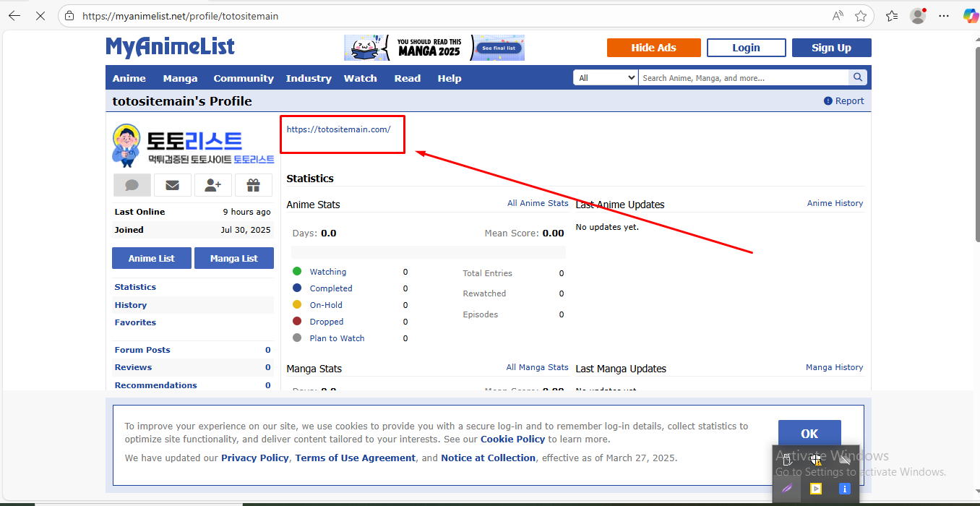Image resolution: width=980 pixels, height=506 pixels.
Task: Open browser Settings and more menu
Action: [944, 16]
